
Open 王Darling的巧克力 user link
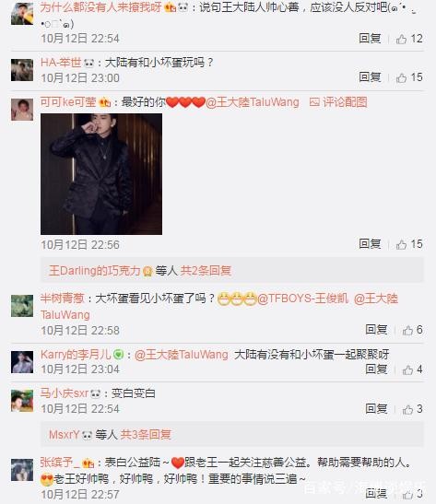[95, 271]
